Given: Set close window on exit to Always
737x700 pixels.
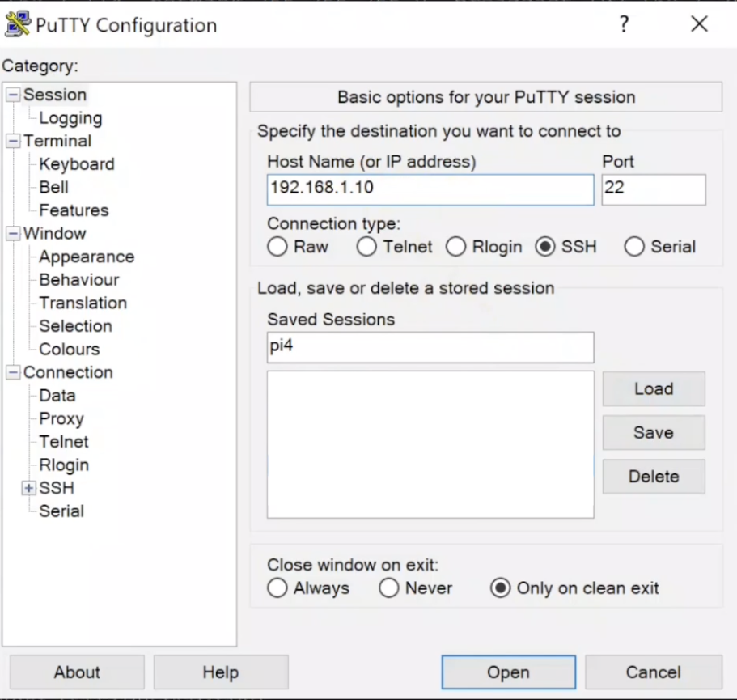Looking at the screenshot, I should pos(277,588).
